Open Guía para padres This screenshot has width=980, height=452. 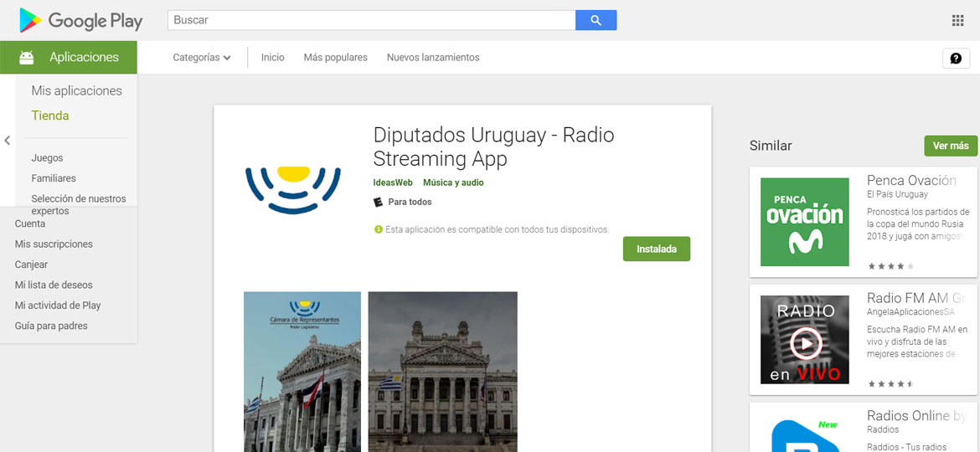coord(51,326)
